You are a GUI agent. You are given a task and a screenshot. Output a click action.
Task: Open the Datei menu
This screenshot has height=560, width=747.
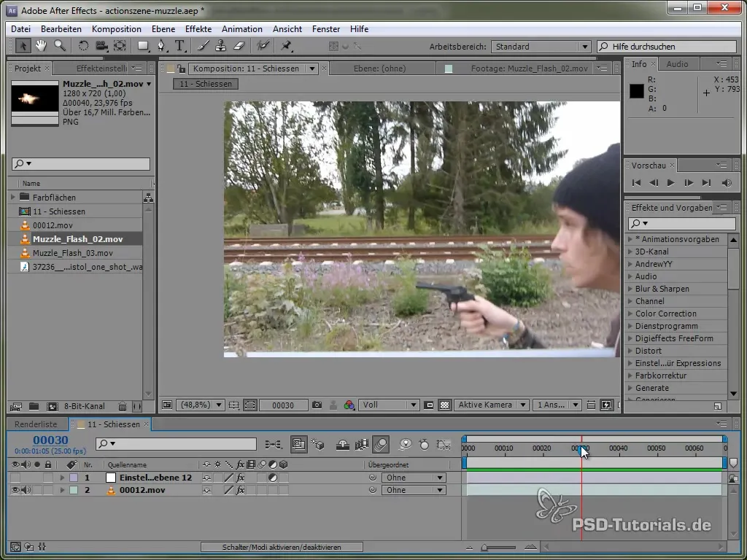pos(20,29)
